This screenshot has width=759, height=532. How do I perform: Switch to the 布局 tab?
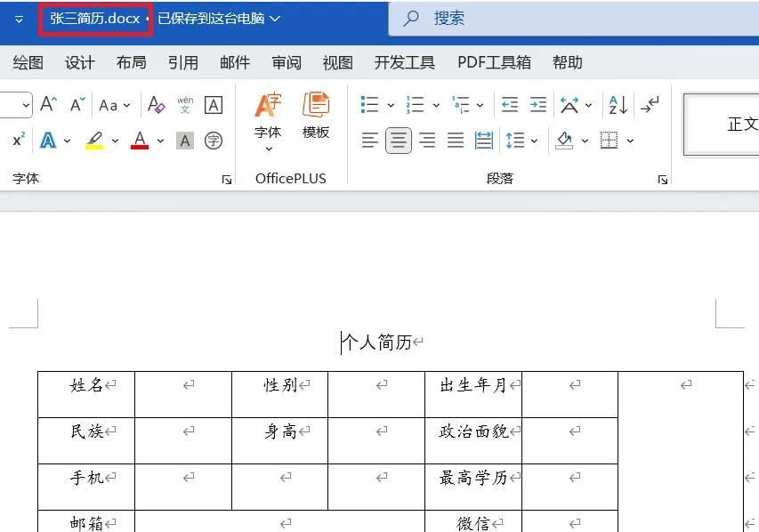click(131, 62)
